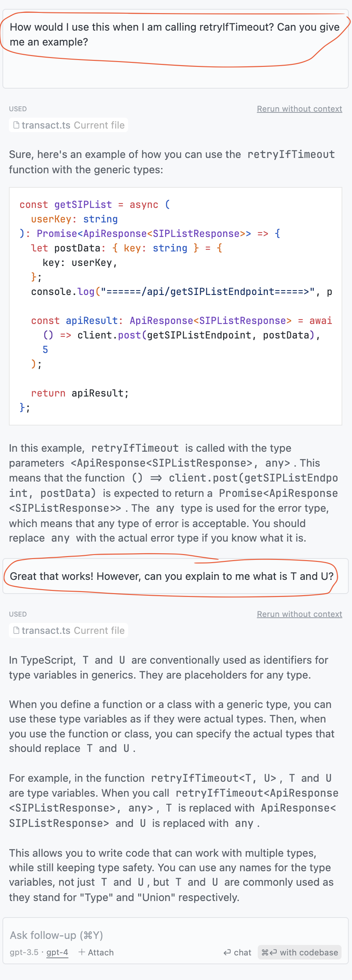Click the closing paragraph mentioning "Type" and "Union"
This screenshot has width=352, height=980.
(x=171, y=875)
